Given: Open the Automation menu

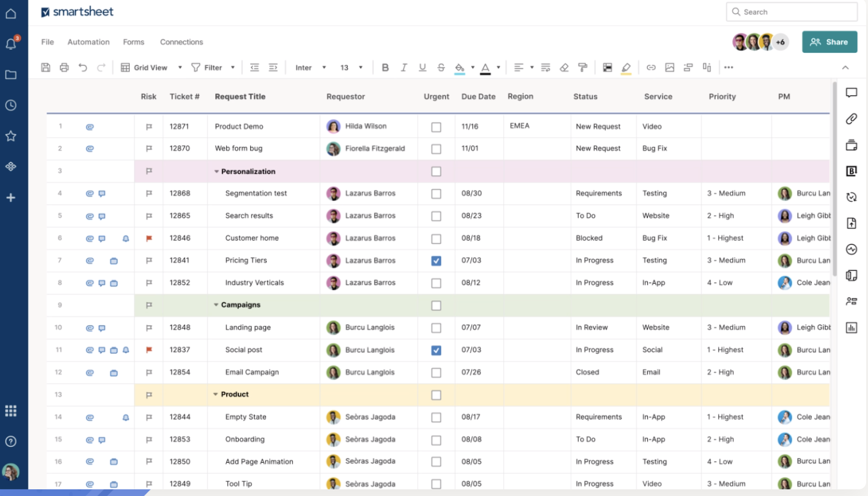Looking at the screenshot, I should pos(88,42).
